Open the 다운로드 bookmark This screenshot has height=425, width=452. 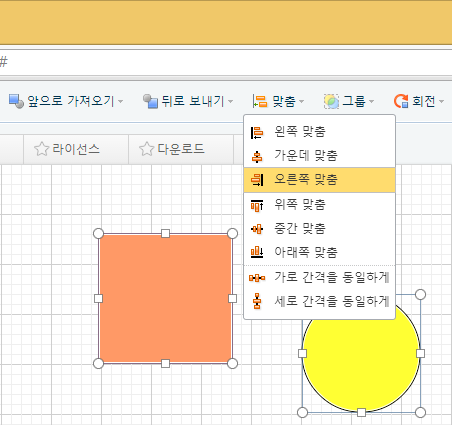(x=172, y=149)
